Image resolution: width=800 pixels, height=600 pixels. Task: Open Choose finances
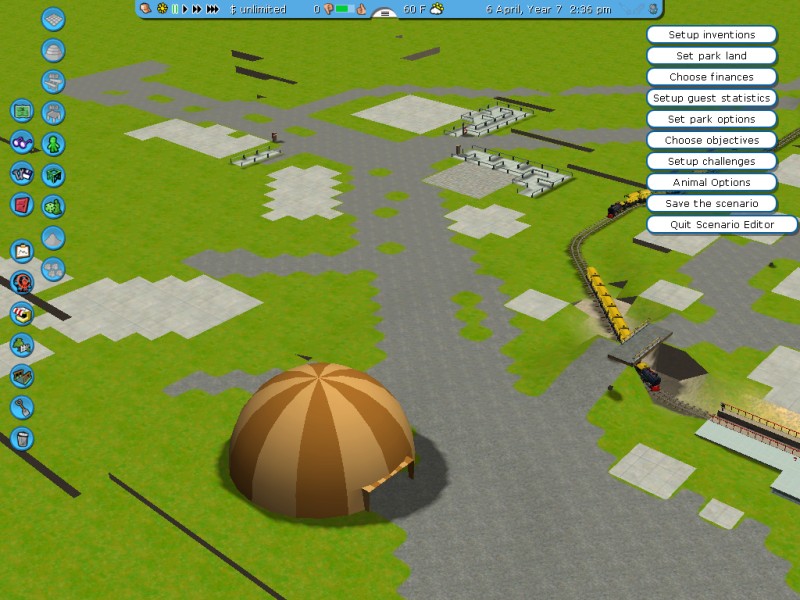coord(712,77)
